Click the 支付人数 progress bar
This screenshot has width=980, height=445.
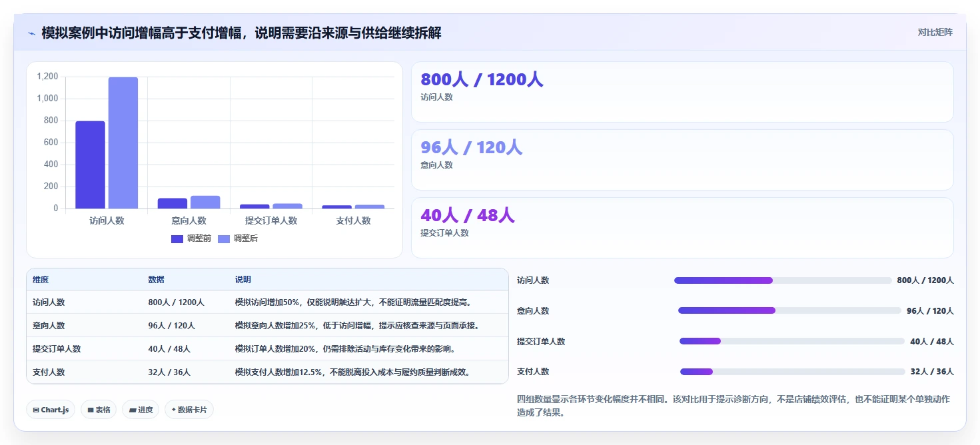[x=793, y=372]
